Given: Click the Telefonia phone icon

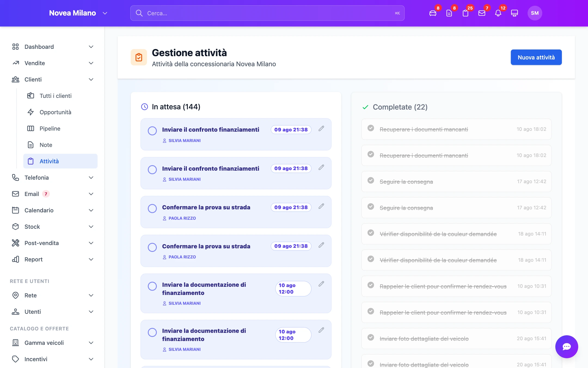Looking at the screenshot, I should click(16, 177).
